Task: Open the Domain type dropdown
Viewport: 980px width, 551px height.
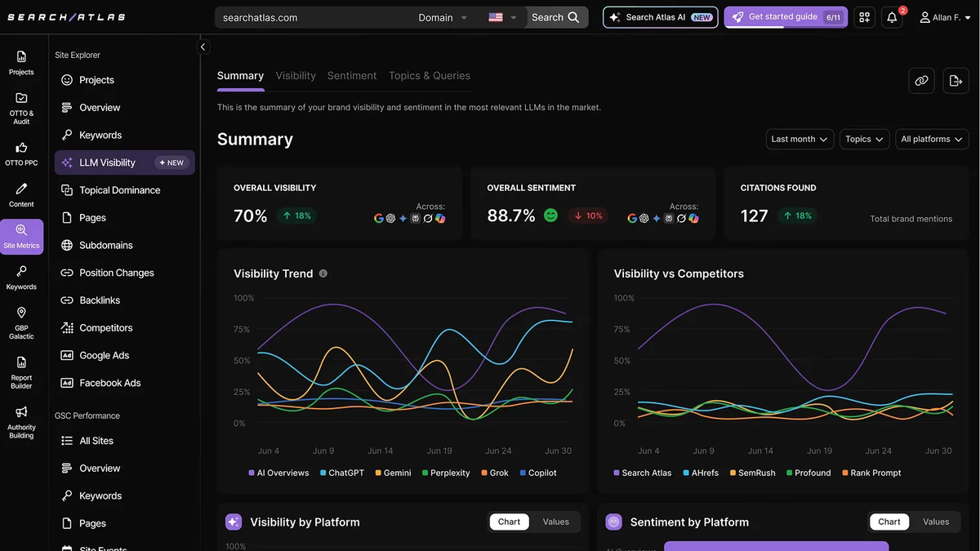Action: (x=443, y=17)
